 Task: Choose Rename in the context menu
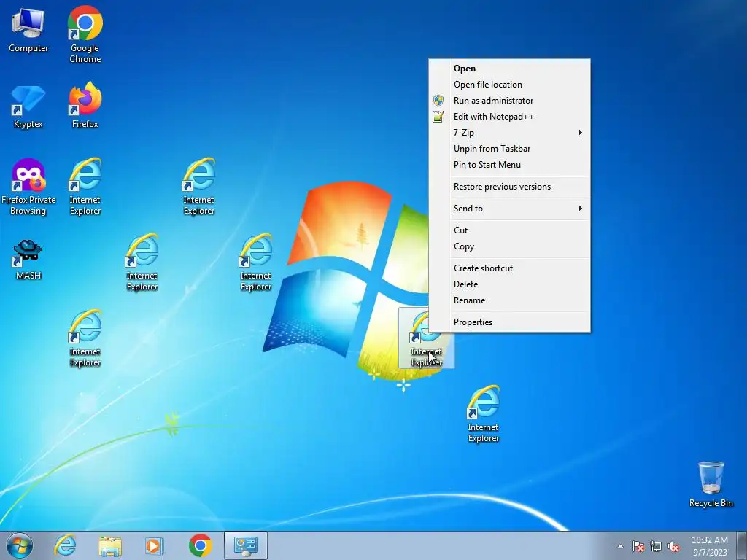pyautogui.click(x=509, y=300)
